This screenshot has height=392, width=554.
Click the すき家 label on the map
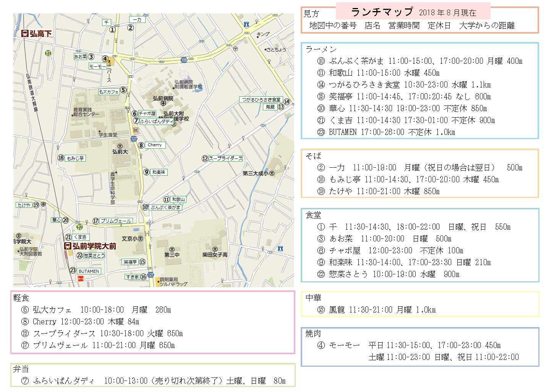(132, 277)
